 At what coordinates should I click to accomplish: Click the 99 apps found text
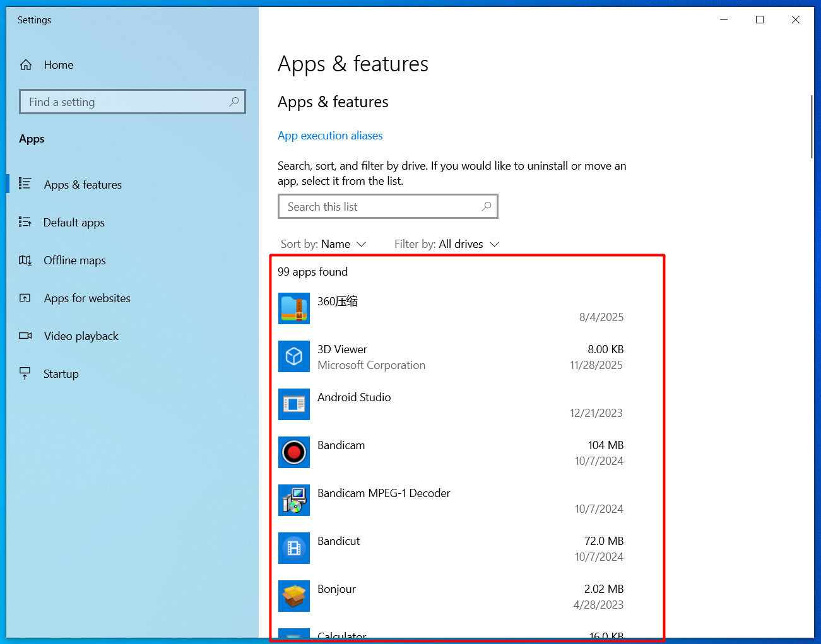[x=312, y=272]
